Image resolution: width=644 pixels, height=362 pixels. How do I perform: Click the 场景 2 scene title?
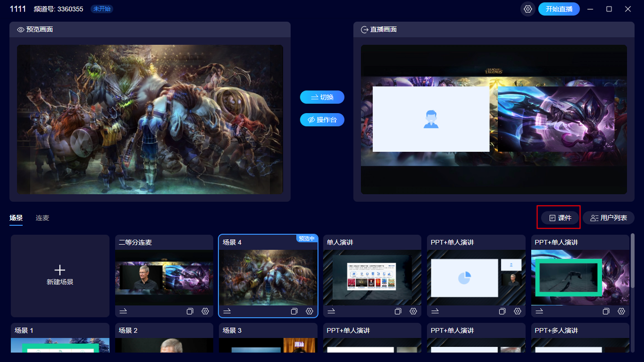[128, 330]
